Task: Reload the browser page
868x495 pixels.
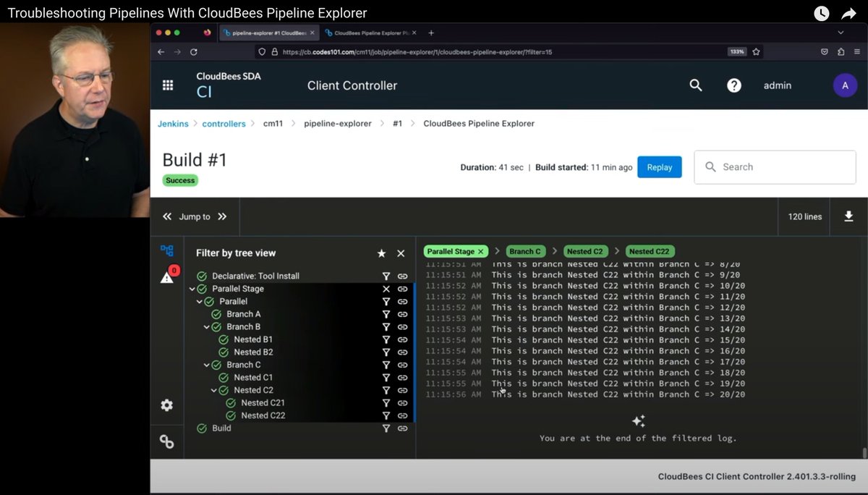Action: [x=194, y=52]
